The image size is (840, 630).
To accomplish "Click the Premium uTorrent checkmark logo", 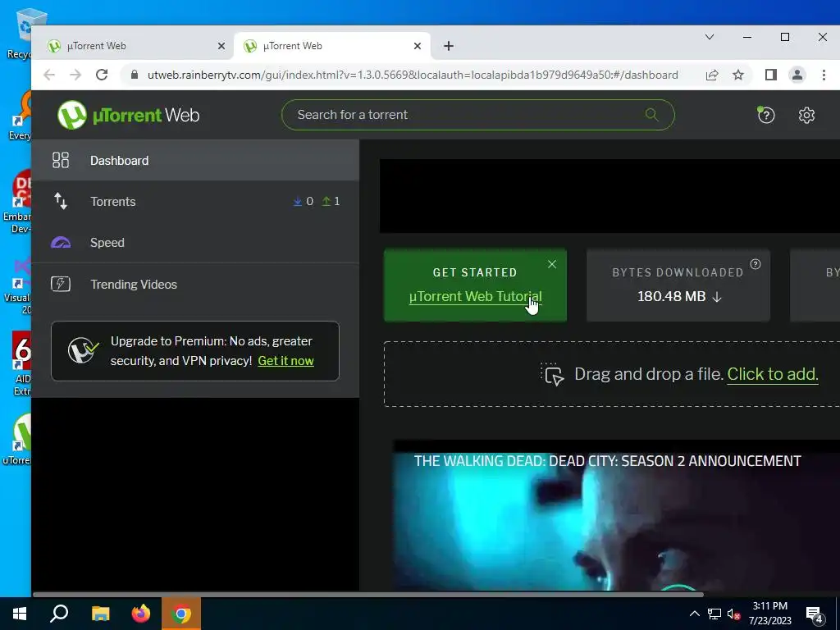I will pyautogui.click(x=83, y=350).
